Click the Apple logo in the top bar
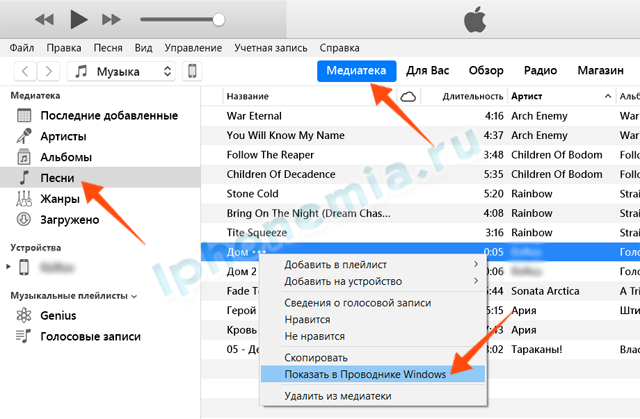This screenshot has width=640, height=419. coord(475,19)
